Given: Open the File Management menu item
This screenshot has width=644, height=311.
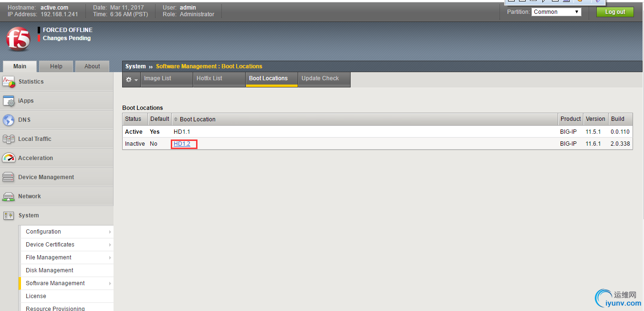Looking at the screenshot, I should [66, 257].
